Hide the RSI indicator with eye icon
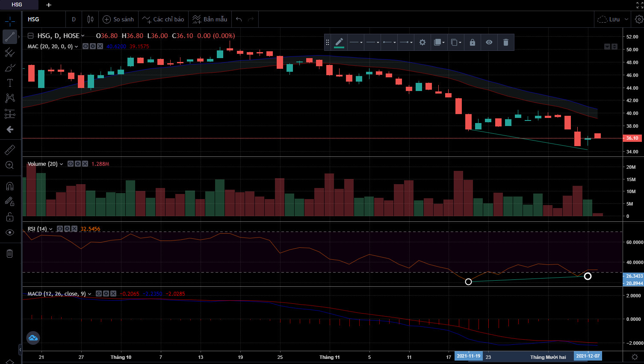The width and height of the screenshot is (644, 364). [60, 229]
